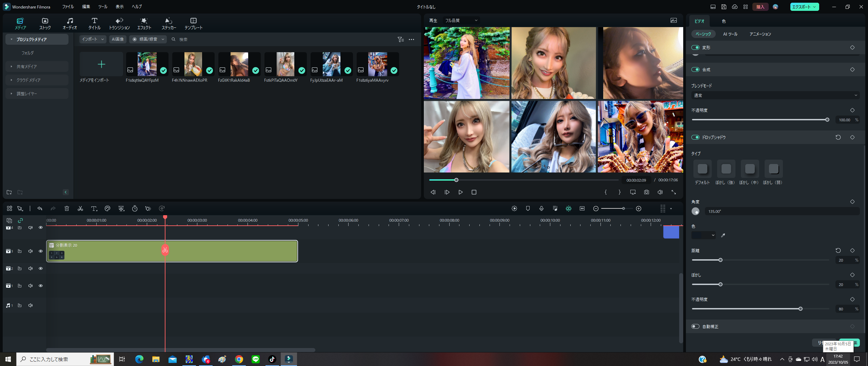Open the ブレンドモード blend mode dropdown
This screenshot has height=366, width=868.
click(774, 96)
